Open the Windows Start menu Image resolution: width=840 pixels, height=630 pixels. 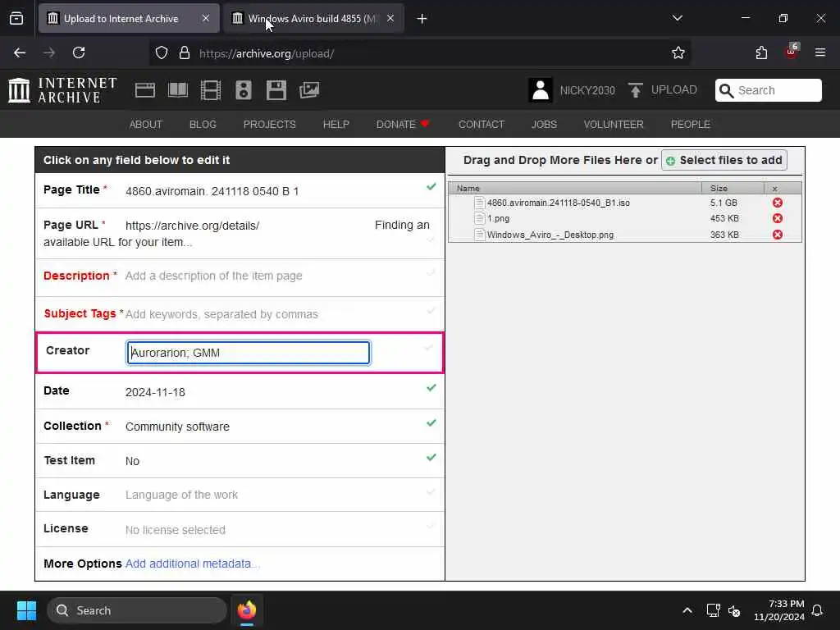click(x=26, y=610)
